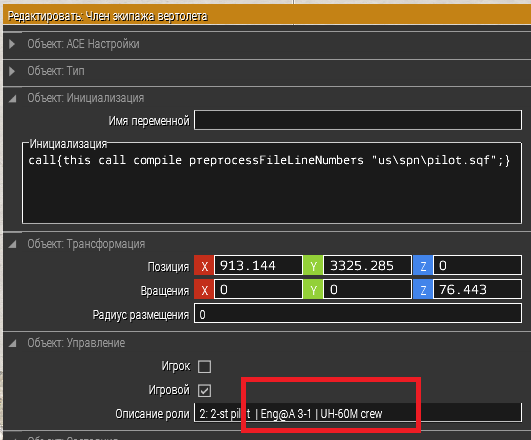
Task: Click the green Y label of Позиция
Action: [313, 265]
